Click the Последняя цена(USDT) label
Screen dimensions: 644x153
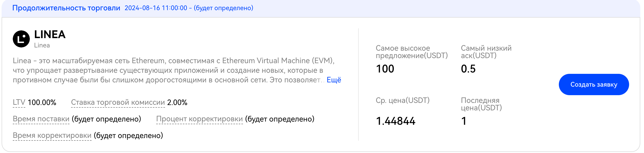tap(481, 104)
